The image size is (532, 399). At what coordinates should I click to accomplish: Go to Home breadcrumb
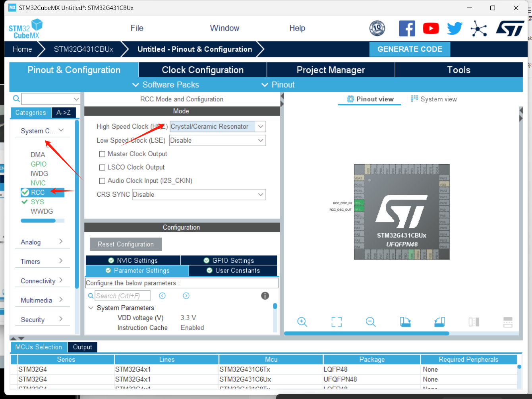point(22,49)
